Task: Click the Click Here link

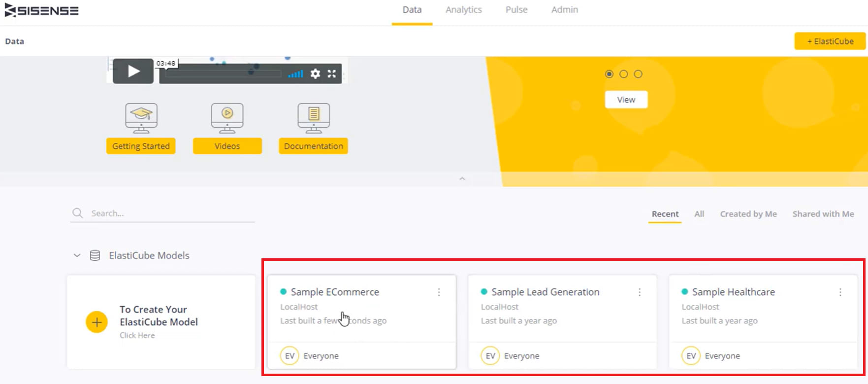Action: click(x=137, y=335)
